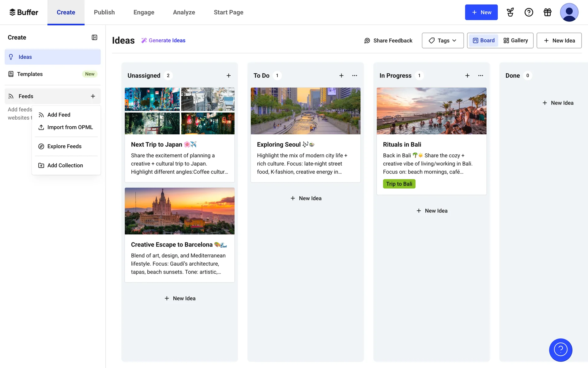The image size is (588, 368).
Task: Switch to Board view
Action: (x=484, y=40)
